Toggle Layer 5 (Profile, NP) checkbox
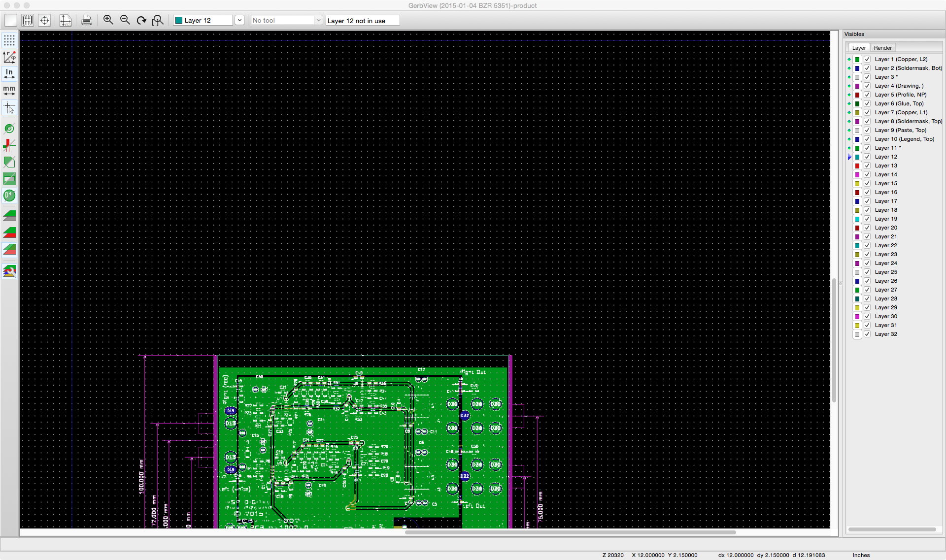The width and height of the screenshot is (946, 560). 867,95
